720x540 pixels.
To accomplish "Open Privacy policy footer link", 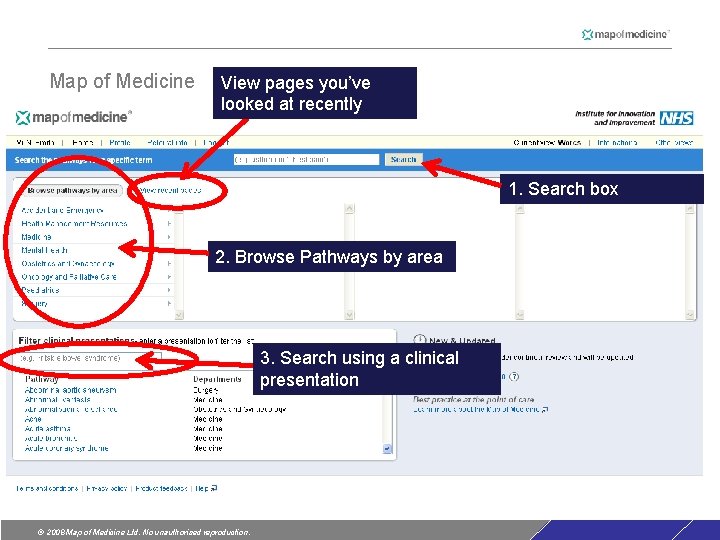I will (107, 488).
